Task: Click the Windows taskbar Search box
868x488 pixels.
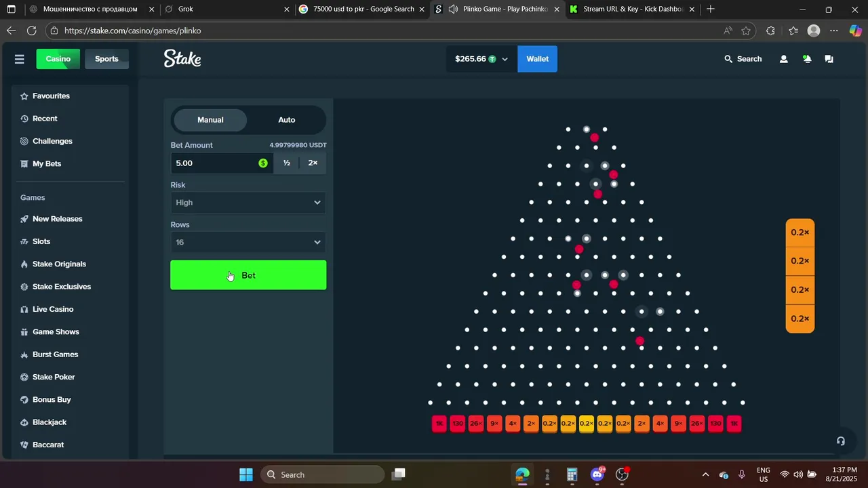Action: click(x=322, y=474)
